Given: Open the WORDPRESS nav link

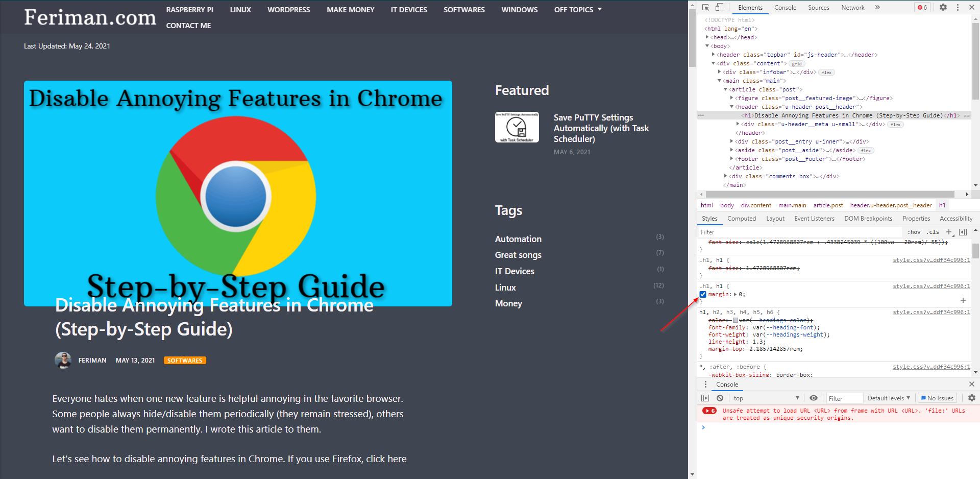Looking at the screenshot, I should 289,10.
